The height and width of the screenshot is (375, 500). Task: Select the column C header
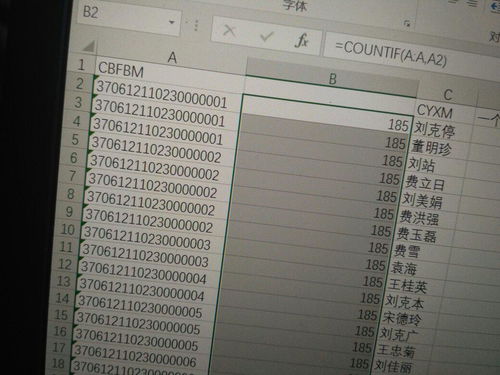click(448, 95)
